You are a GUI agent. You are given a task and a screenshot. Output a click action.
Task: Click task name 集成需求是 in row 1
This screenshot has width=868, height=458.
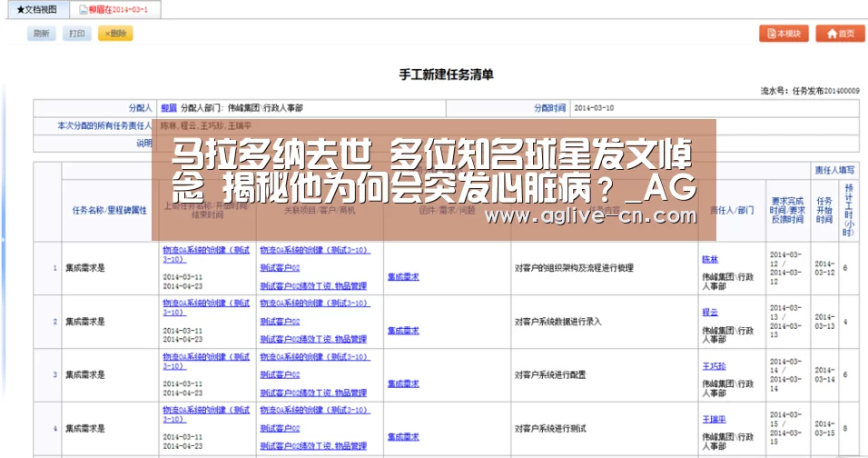[84, 267]
